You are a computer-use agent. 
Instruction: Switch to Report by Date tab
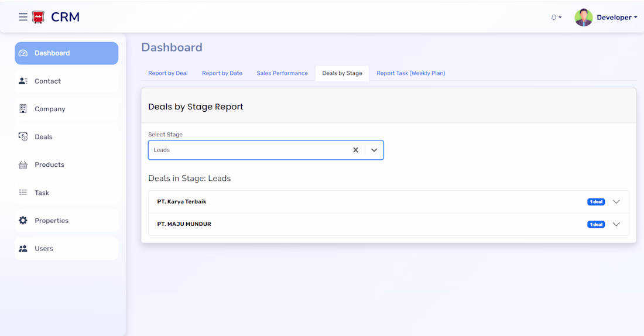[222, 73]
